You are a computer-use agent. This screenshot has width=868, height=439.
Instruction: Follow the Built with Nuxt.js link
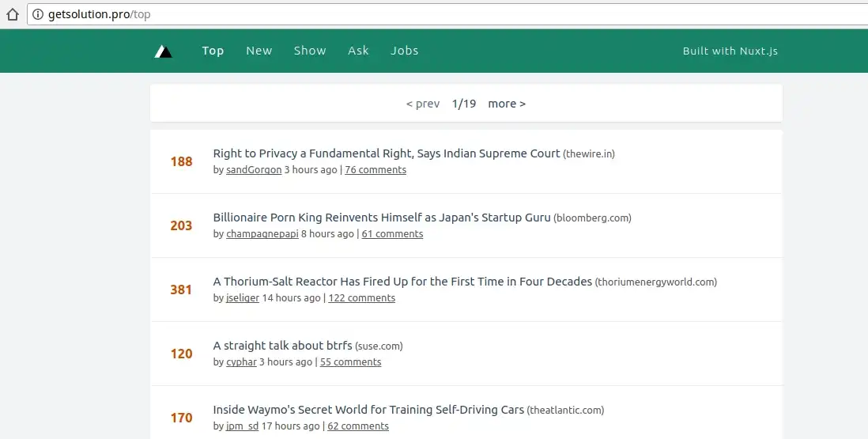(730, 51)
